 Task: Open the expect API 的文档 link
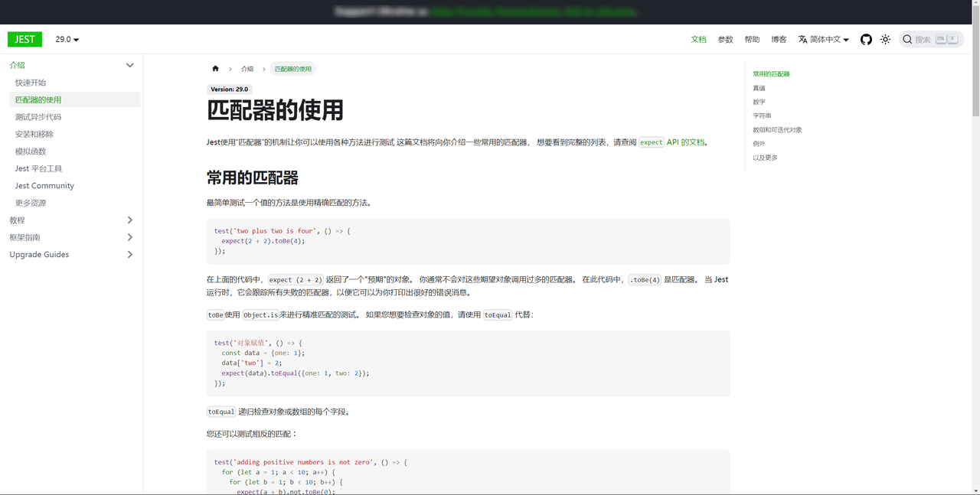[671, 142]
